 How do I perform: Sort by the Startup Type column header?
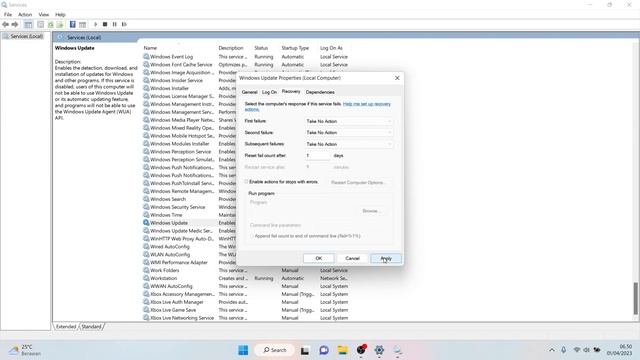295,48
